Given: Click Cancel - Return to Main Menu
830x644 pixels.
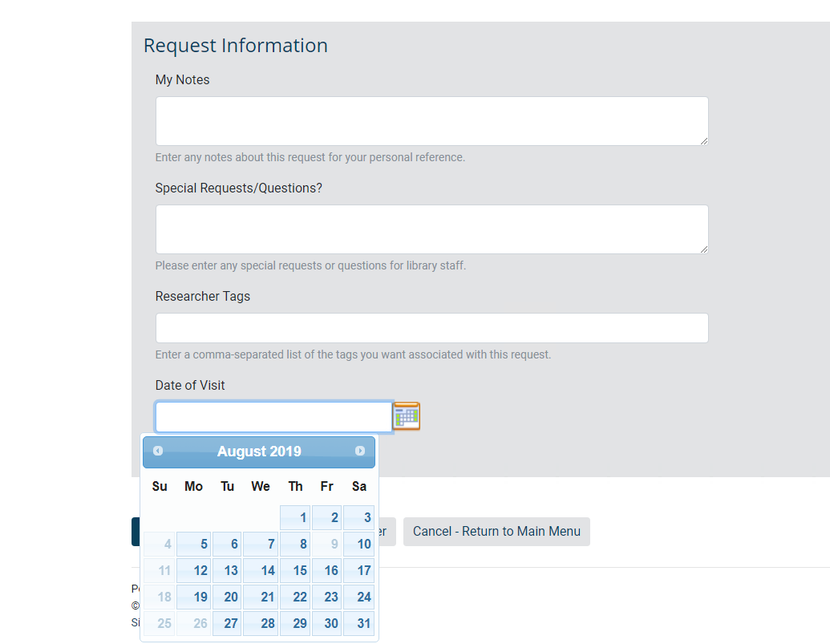Looking at the screenshot, I should point(496,531).
